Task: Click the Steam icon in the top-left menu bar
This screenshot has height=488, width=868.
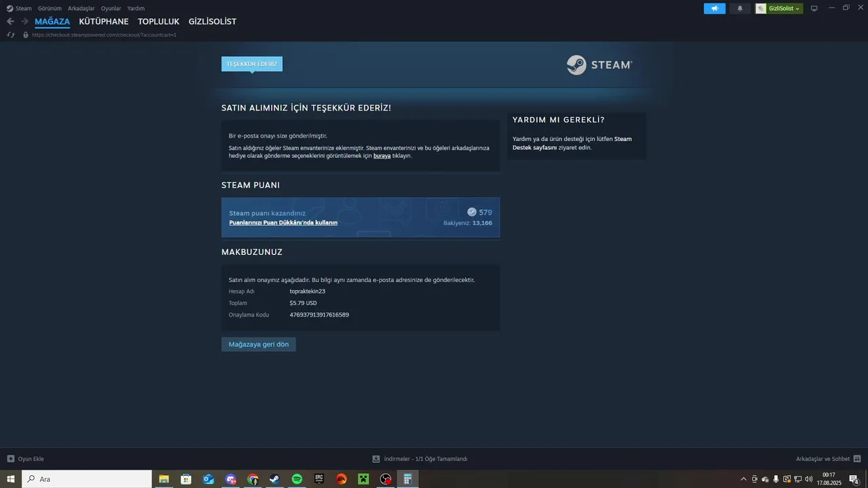Action: [x=9, y=8]
